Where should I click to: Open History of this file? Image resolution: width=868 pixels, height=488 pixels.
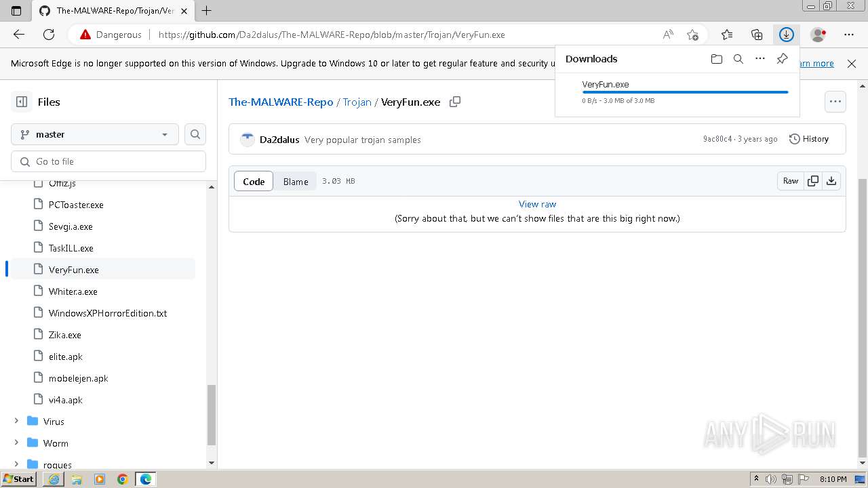pos(809,139)
